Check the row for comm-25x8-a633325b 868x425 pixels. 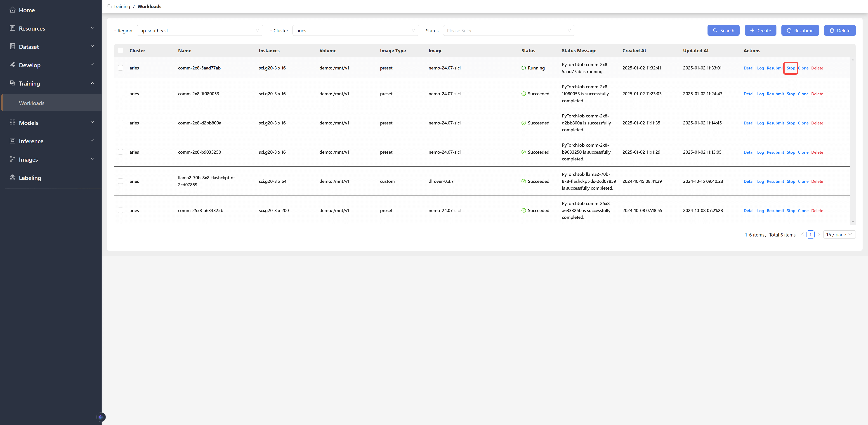click(x=120, y=210)
